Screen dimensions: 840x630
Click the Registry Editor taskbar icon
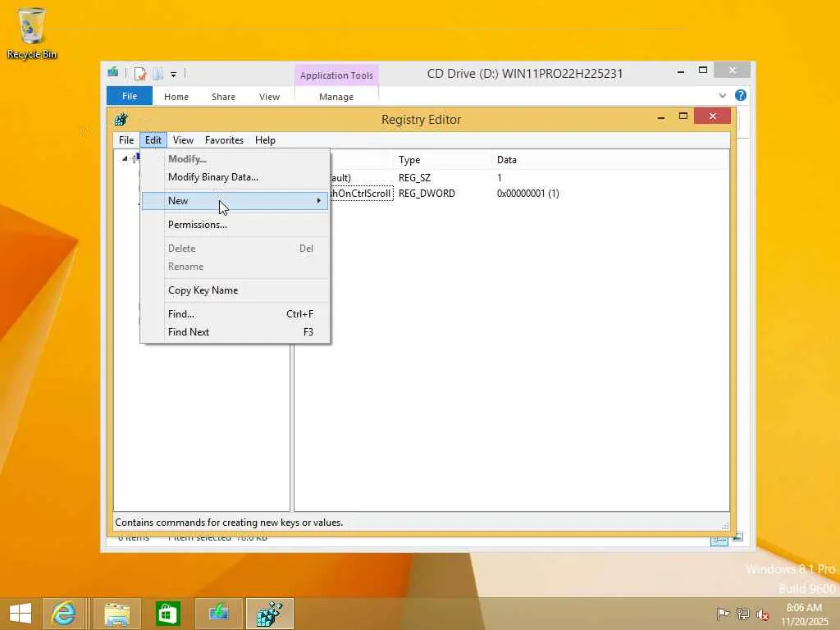269,614
